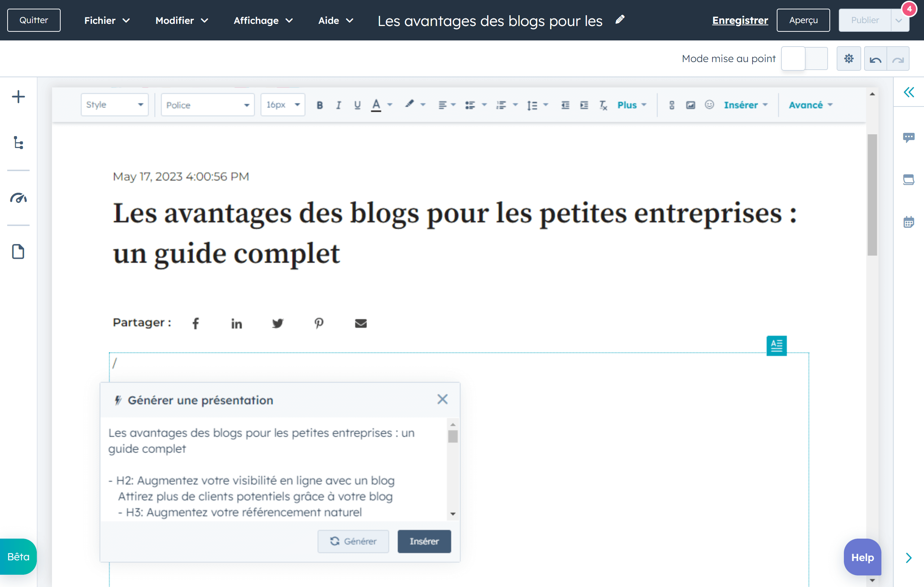
Task: Insert an image via toolbar image icon
Action: tap(690, 105)
